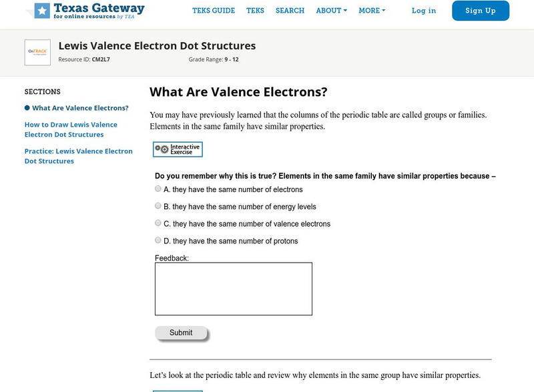
Task: Open the MORE dropdown menu
Action: coord(372,11)
